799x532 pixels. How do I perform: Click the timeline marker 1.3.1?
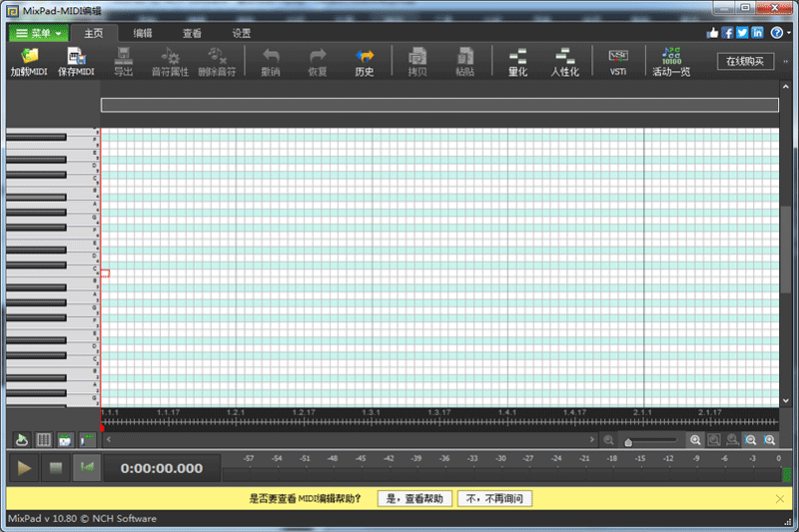coord(371,412)
